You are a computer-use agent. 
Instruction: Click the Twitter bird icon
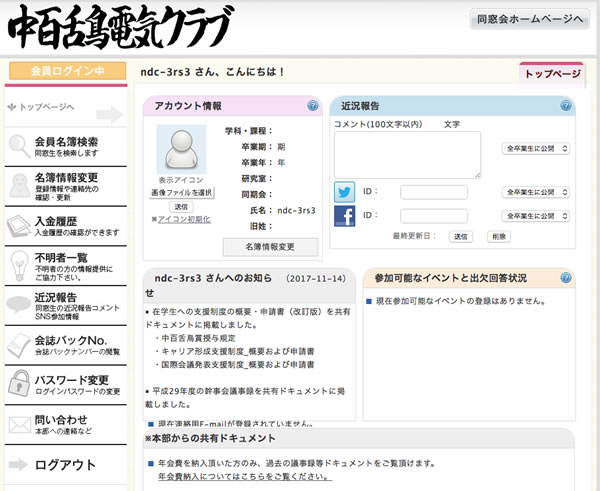point(344,192)
